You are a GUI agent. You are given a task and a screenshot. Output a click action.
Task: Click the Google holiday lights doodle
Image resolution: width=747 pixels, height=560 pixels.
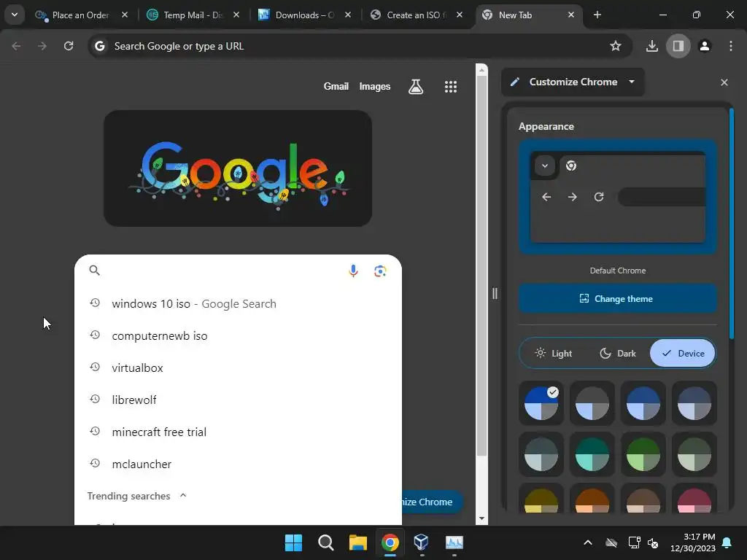tap(238, 168)
